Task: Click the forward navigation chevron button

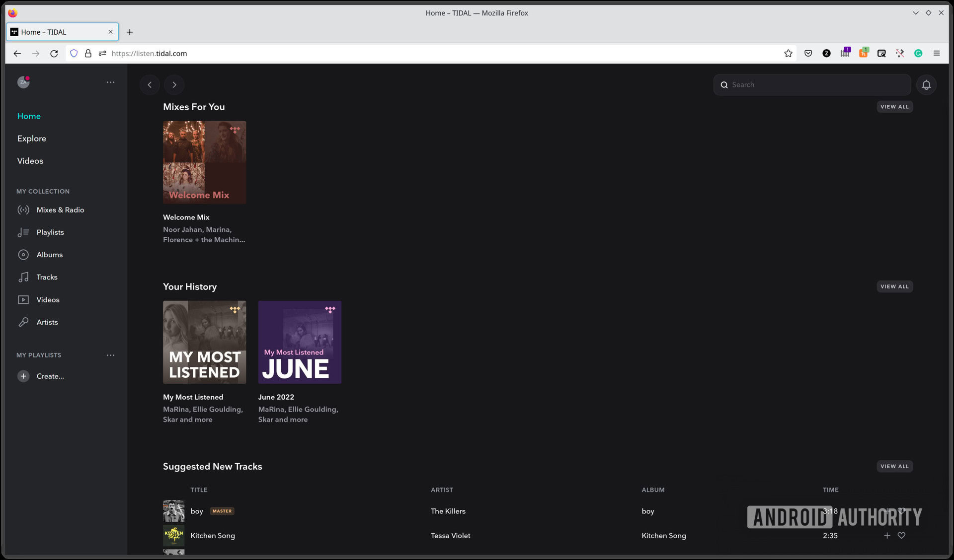Action: coord(173,84)
